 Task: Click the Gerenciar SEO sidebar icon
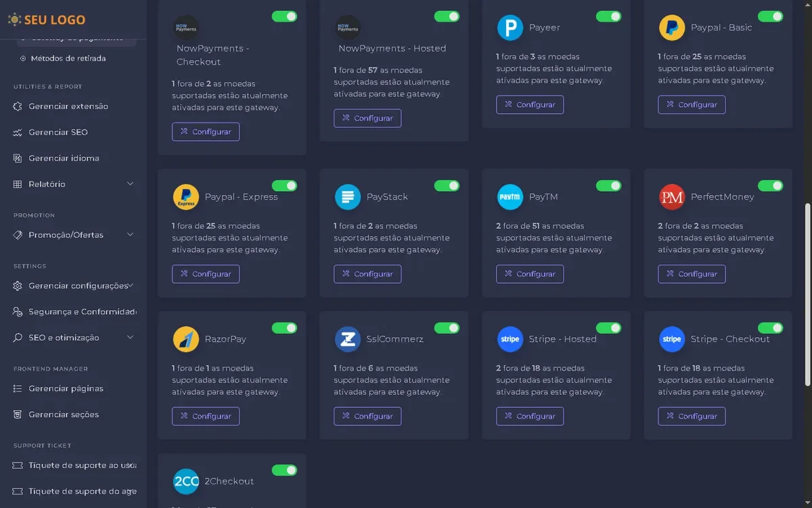pos(18,133)
